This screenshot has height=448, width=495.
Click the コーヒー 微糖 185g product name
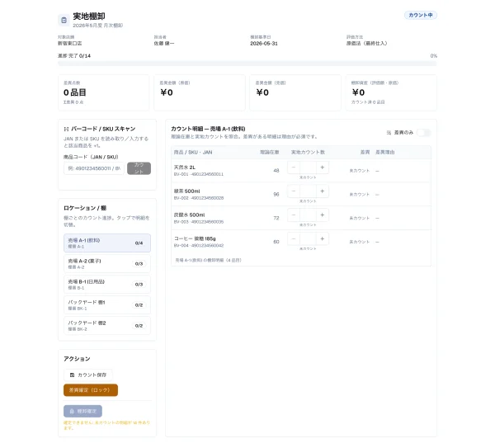point(195,238)
